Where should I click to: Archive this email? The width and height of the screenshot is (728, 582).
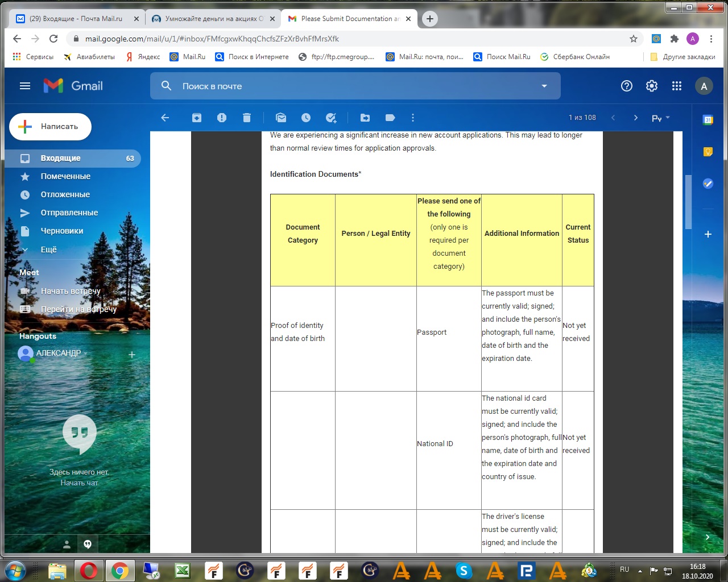coord(197,118)
